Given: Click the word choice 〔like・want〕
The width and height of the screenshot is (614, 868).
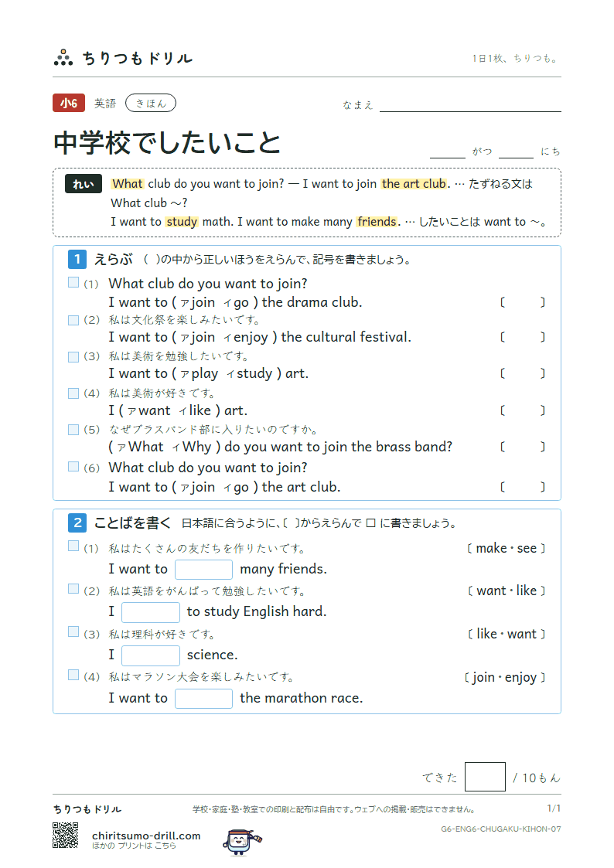Looking at the screenshot, I should click(x=506, y=634).
